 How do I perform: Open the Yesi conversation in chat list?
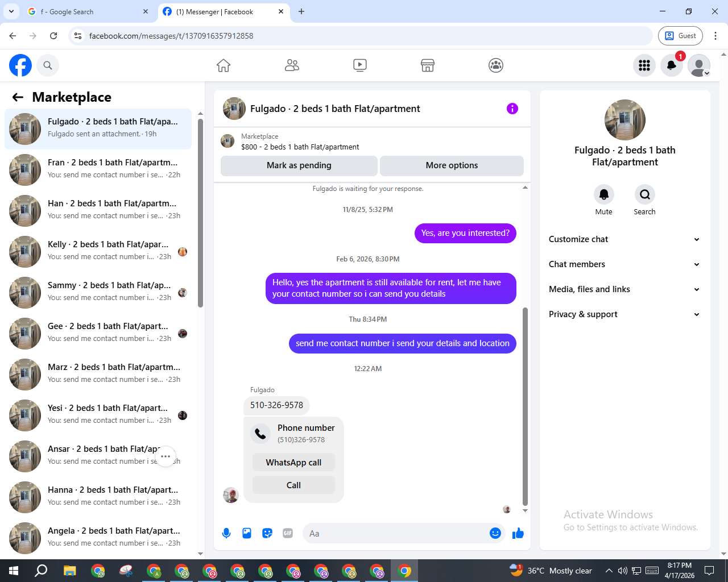click(x=98, y=415)
